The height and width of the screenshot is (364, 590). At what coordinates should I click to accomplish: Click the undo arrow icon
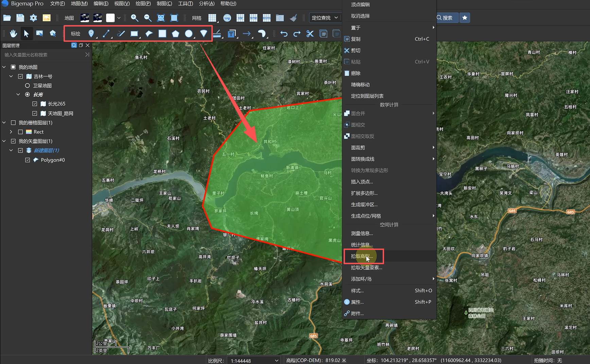pos(284,34)
